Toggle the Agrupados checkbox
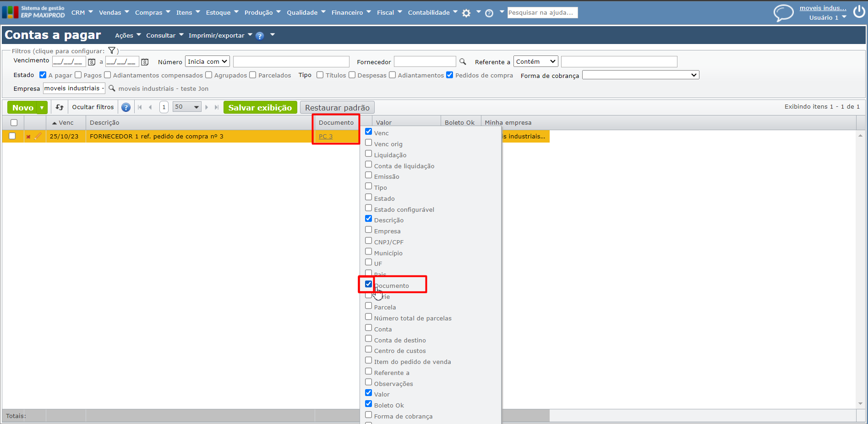 pyautogui.click(x=208, y=75)
